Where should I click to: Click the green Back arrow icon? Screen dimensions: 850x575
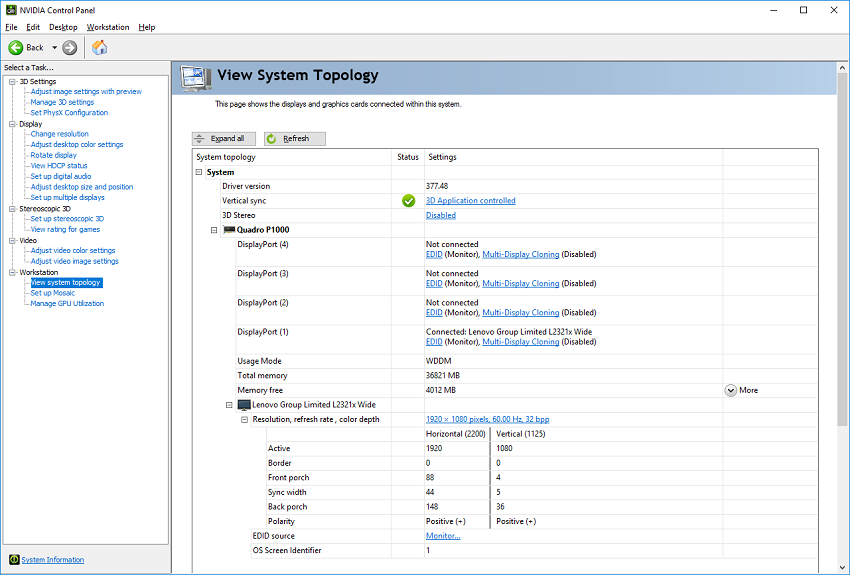(16, 48)
